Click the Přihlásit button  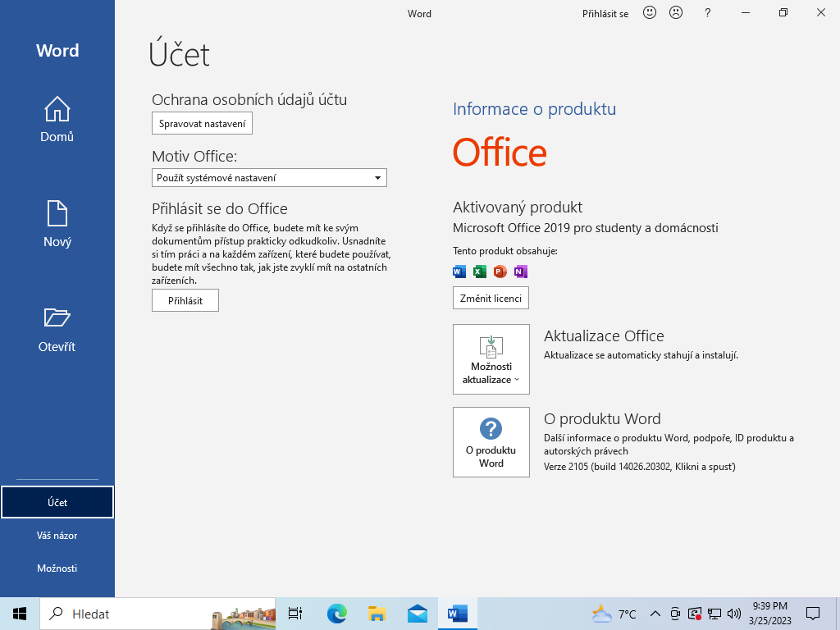tap(185, 300)
